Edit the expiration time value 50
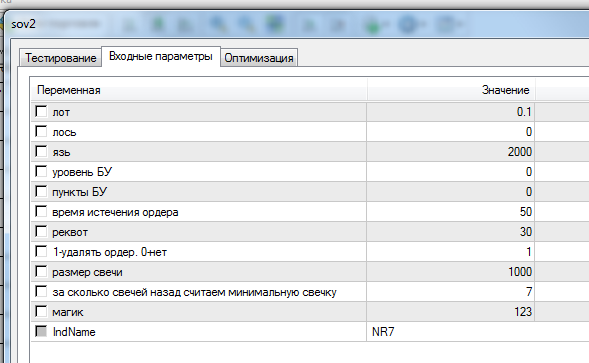Image resolution: width=589 pixels, height=363 pixels. click(451, 212)
